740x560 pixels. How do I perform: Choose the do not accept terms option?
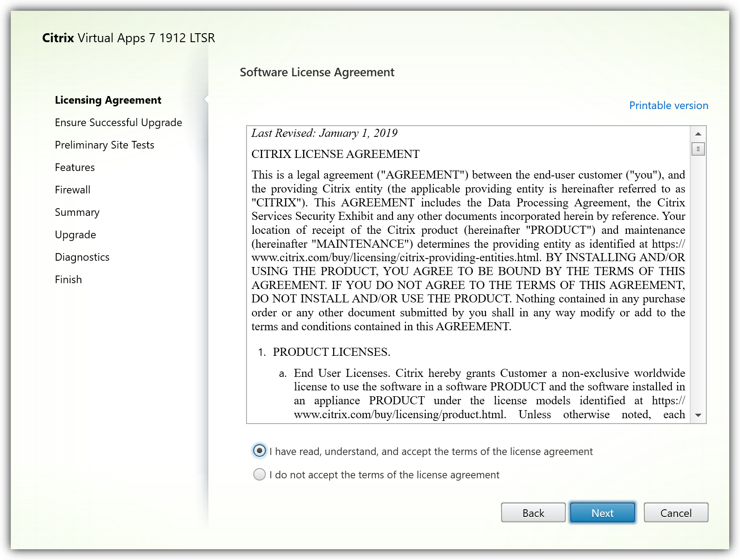tap(260, 474)
